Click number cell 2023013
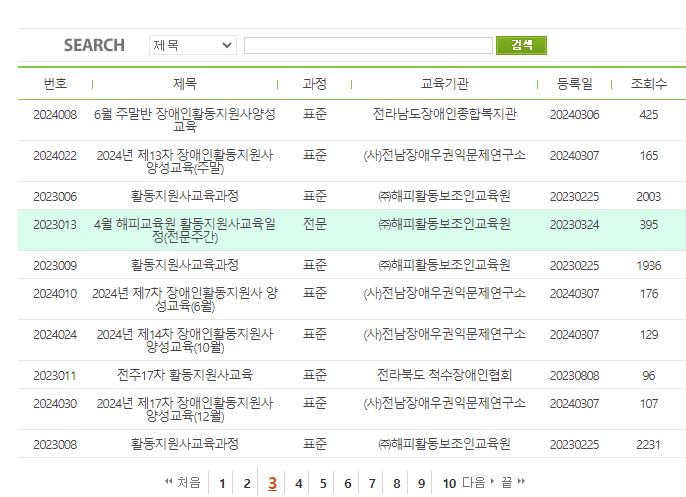 coord(55,224)
